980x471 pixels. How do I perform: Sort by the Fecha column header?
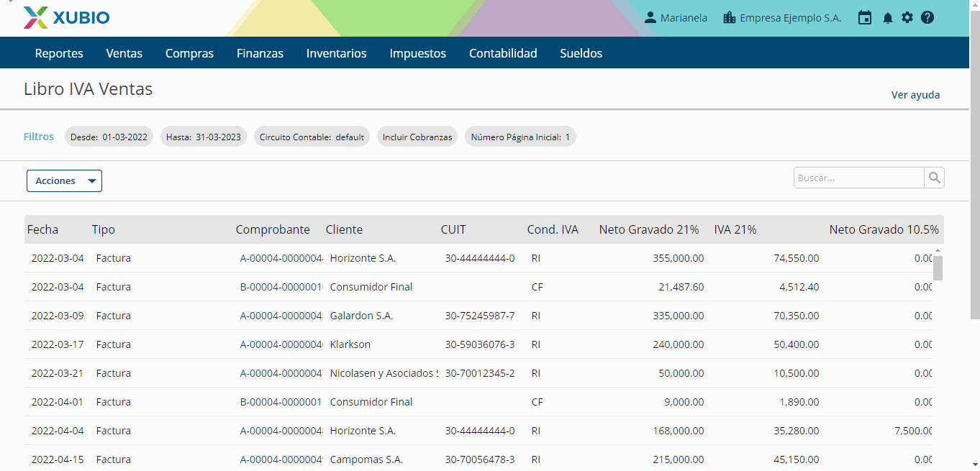(42, 229)
